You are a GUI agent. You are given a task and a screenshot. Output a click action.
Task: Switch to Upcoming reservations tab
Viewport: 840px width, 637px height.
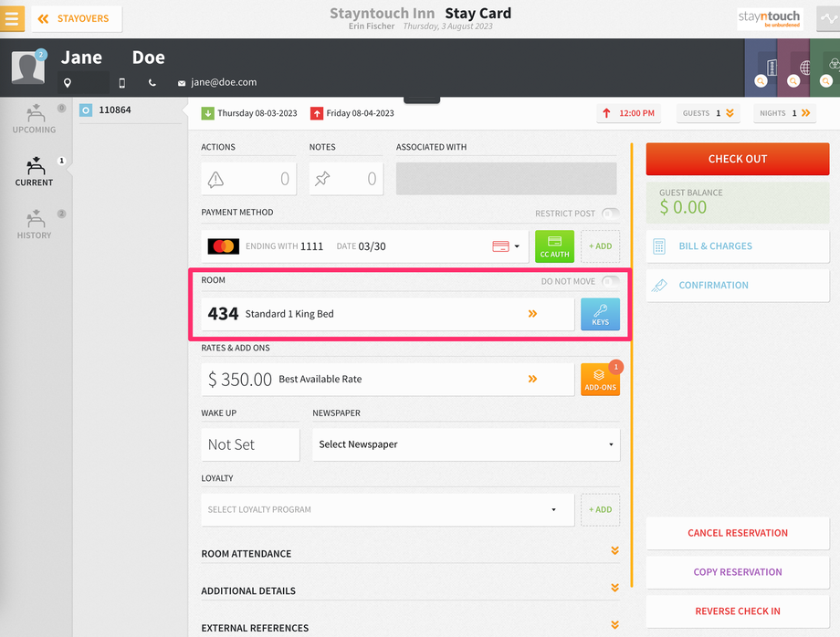point(35,119)
